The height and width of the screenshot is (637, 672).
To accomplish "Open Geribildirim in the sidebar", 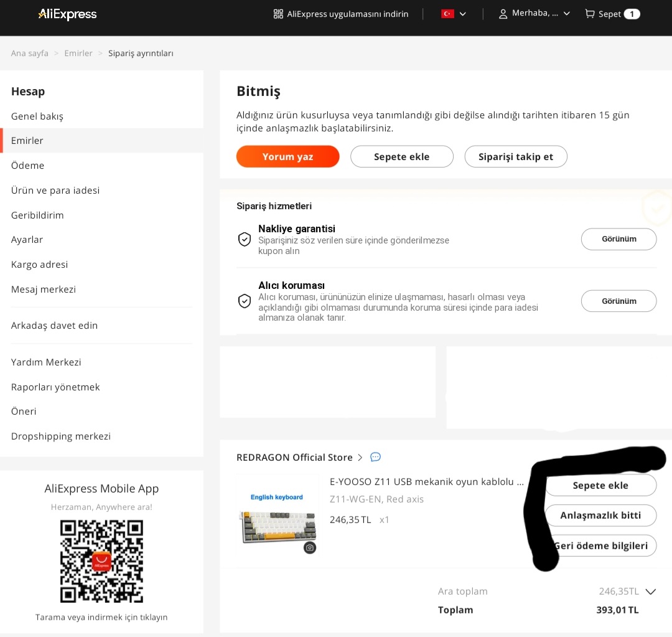I will click(x=37, y=215).
